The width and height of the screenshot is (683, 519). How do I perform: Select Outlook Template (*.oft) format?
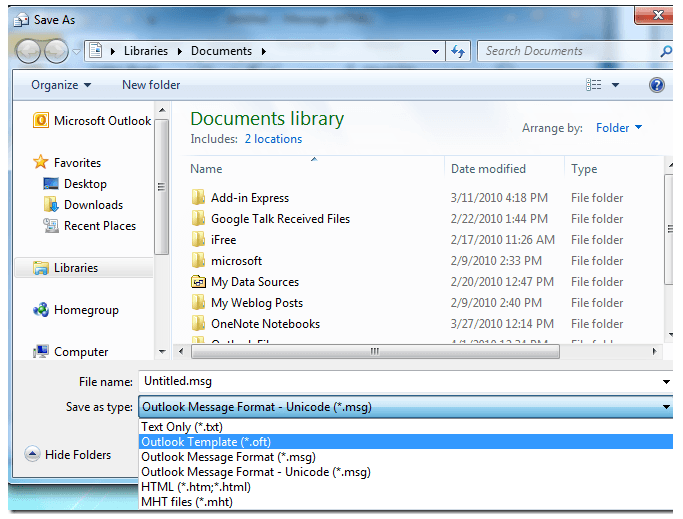point(406,441)
